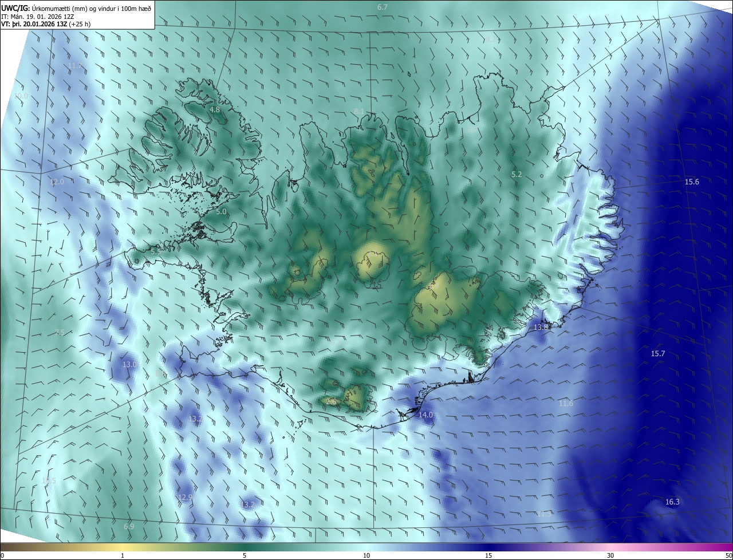
Task: Click the 7.5 value in the southwest ocean
Action: point(60,333)
